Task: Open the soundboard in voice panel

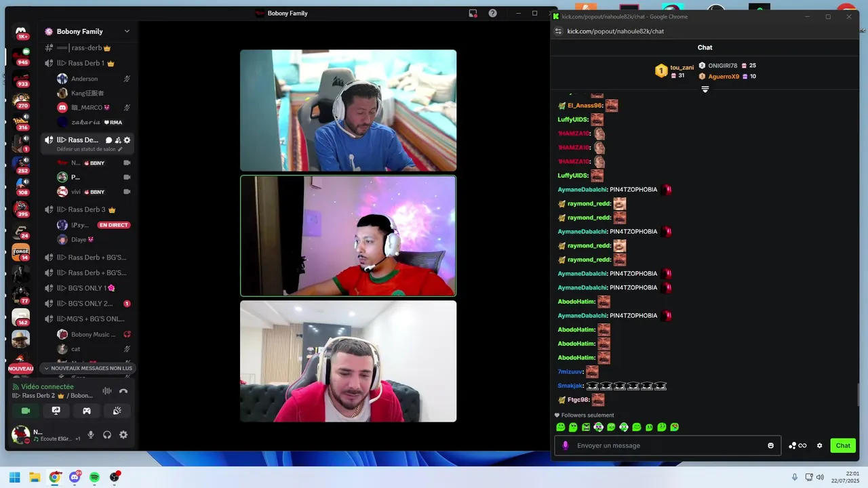Action: [117, 411]
